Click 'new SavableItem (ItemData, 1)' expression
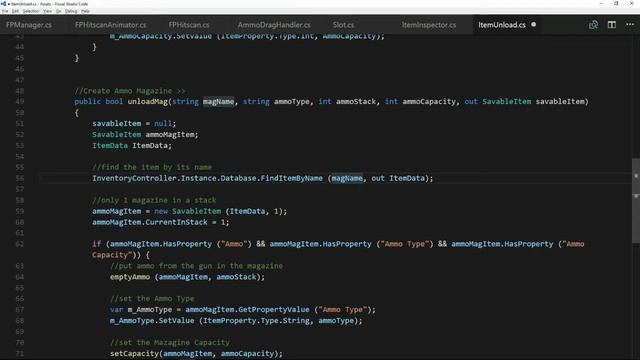640x360 pixels. pyautogui.click(x=218, y=211)
